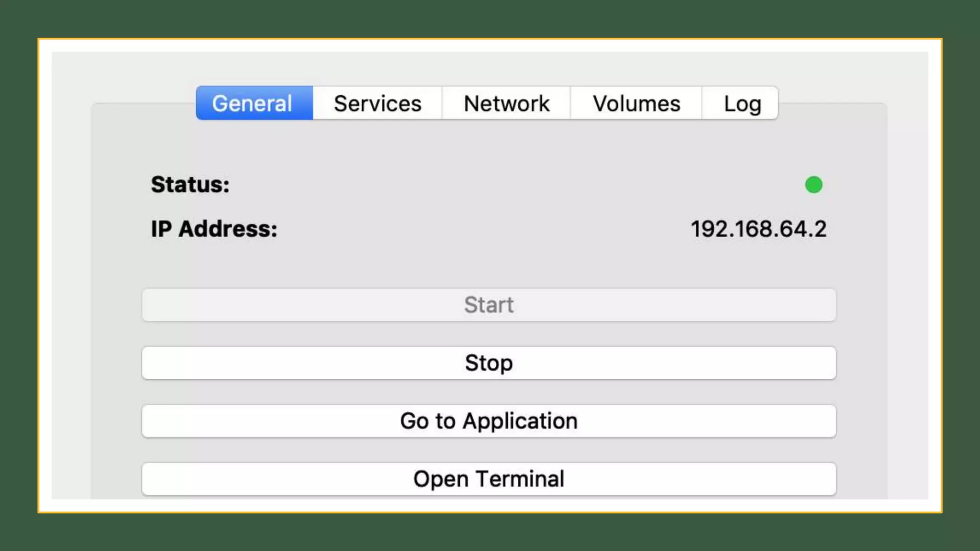This screenshot has width=980, height=551.
Task: Click the bold Status: label
Action: pyautogui.click(x=190, y=185)
